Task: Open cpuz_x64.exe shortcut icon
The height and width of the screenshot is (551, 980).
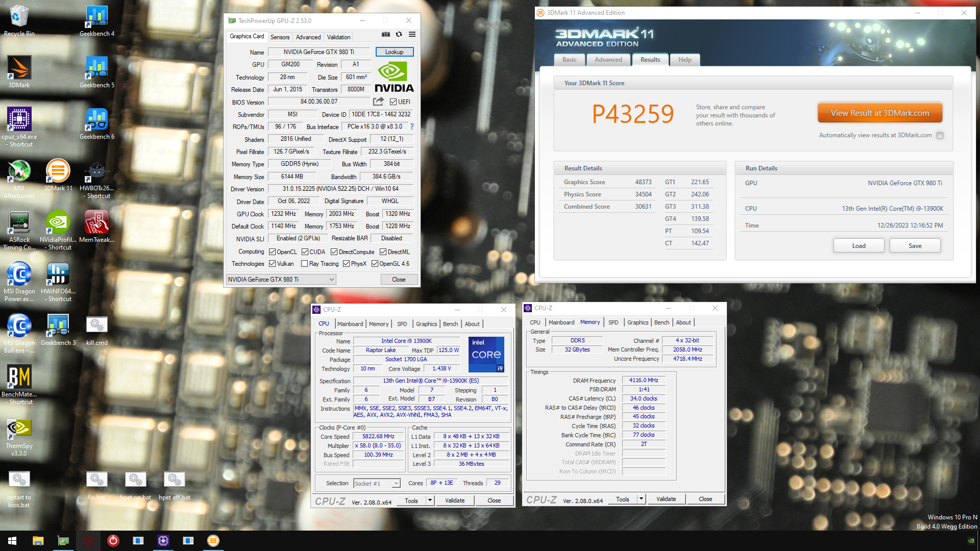Action: click(19, 127)
